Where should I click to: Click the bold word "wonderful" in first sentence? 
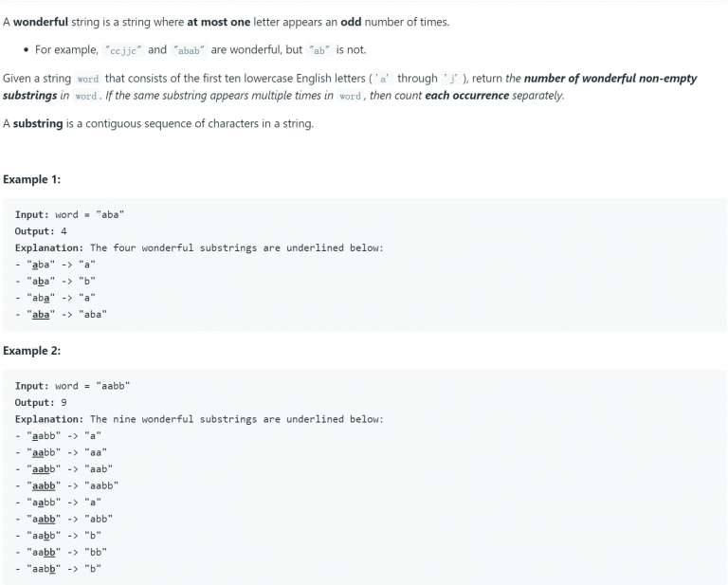click(41, 22)
